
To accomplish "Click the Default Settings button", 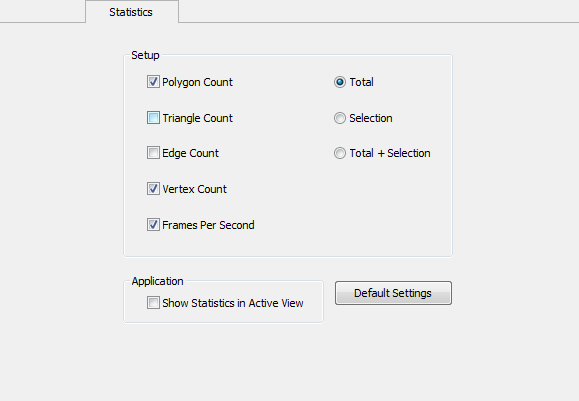I will coord(393,293).
